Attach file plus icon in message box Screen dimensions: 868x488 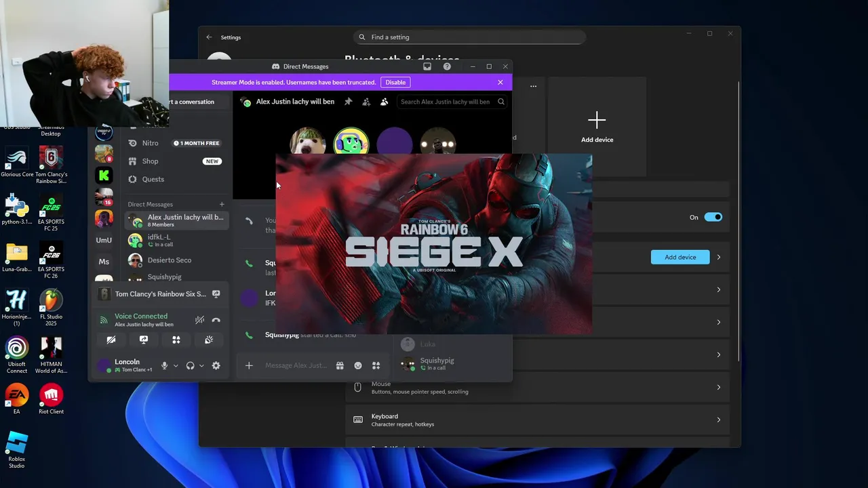pyautogui.click(x=249, y=365)
